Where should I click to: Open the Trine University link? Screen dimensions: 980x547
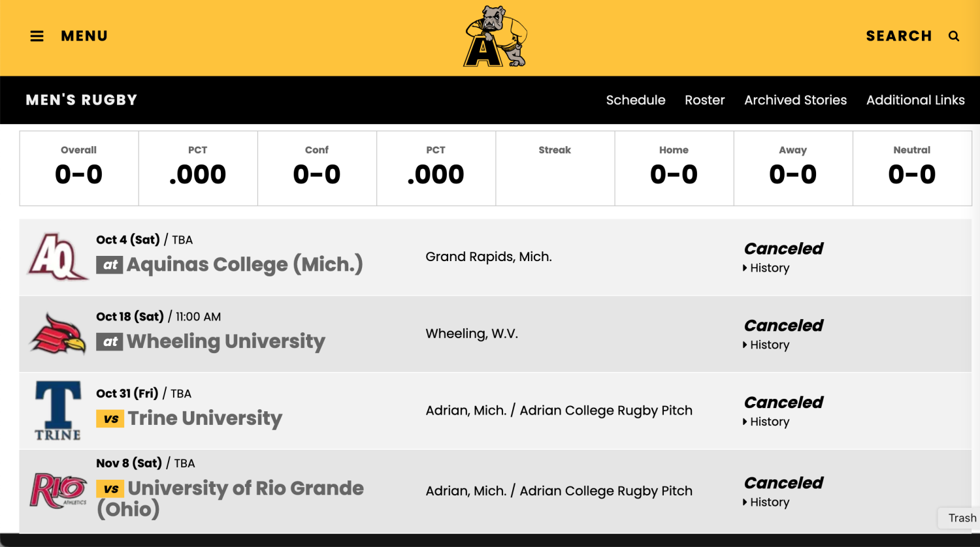tap(204, 418)
